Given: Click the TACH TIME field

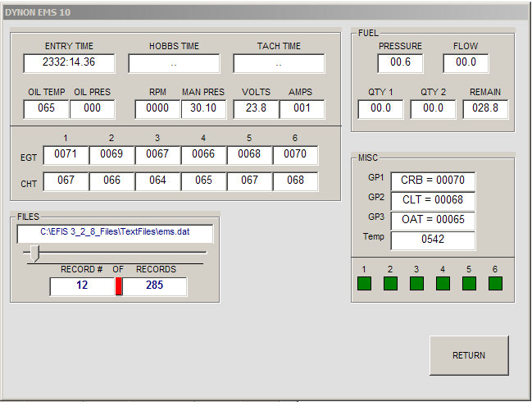Looking at the screenshot, I should (x=279, y=63).
